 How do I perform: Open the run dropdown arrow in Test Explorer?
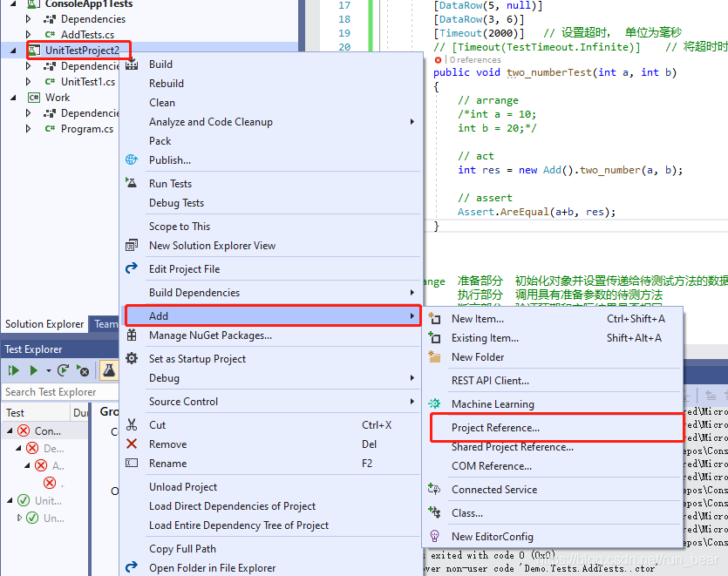(48, 371)
